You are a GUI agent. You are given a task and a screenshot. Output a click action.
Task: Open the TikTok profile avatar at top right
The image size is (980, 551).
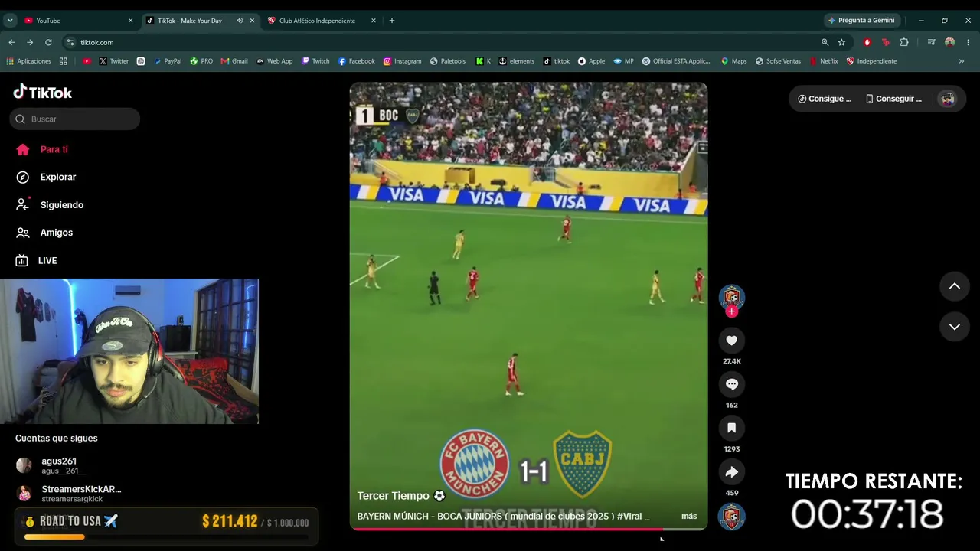pyautogui.click(x=948, y=99)
